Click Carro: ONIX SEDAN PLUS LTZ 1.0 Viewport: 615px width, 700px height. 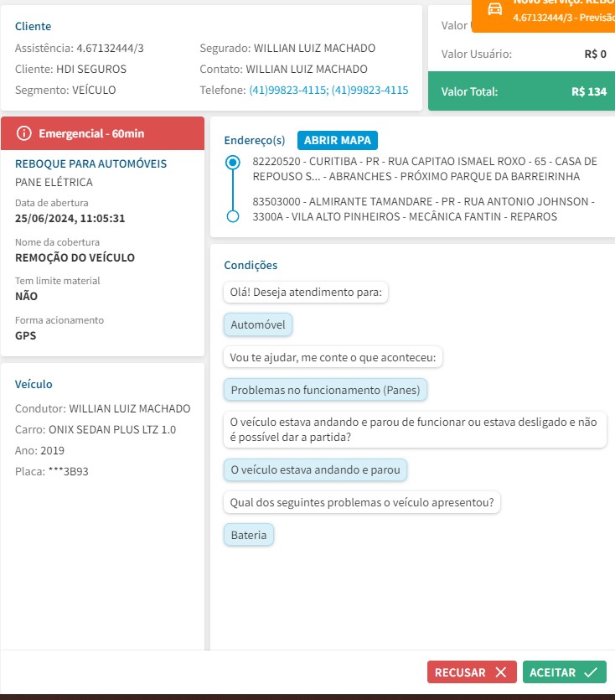coord(96,429)
